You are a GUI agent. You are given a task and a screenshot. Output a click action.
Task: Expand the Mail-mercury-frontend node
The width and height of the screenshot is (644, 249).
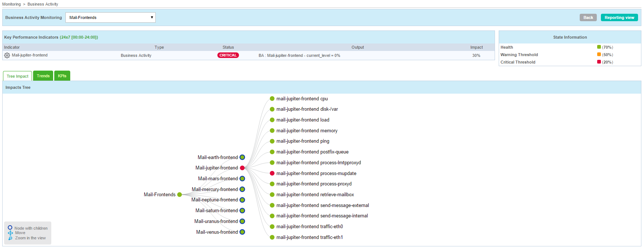242,190
